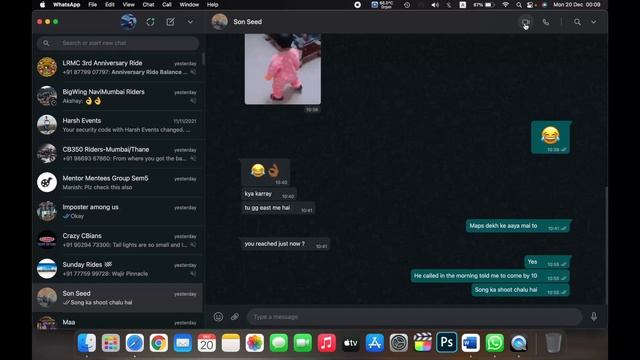This screenshot has width=640, height=360.
Task: Open CB350 Riders-Mumbai/Thane chat
Action: pyautogui.click(x=118, y=153)
